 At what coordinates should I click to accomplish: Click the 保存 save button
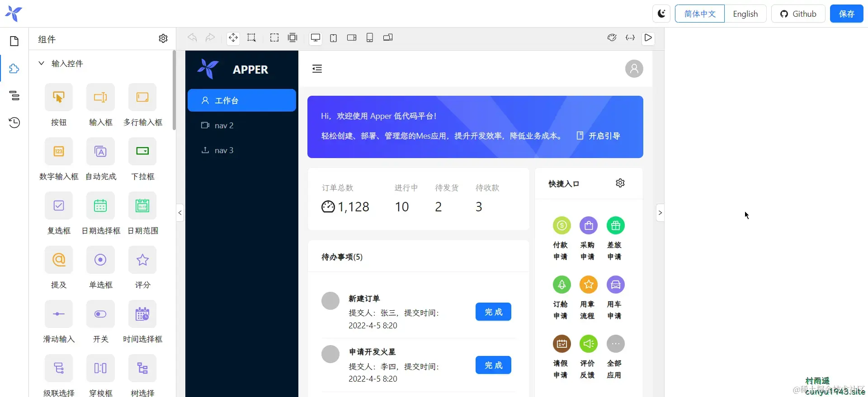click(x=847, y=14)
